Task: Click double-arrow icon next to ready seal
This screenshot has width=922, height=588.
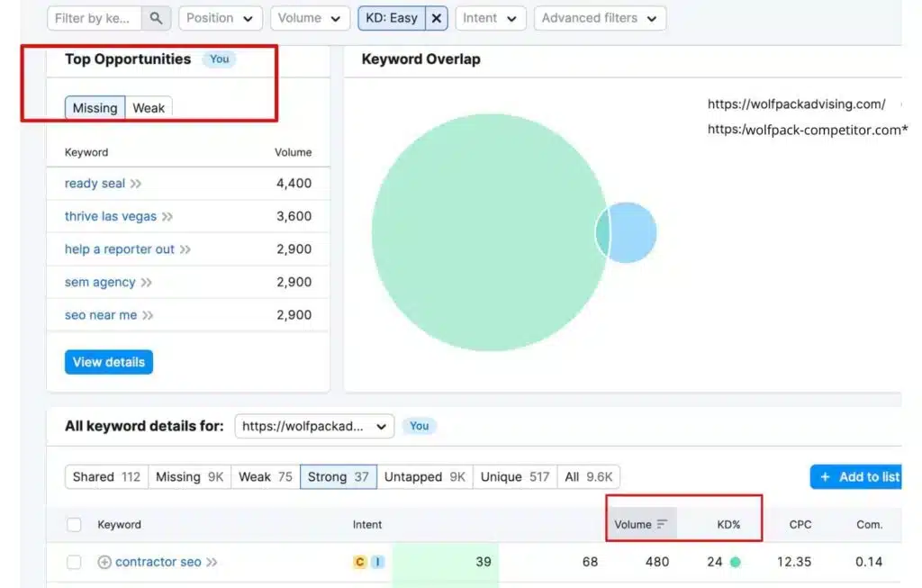Action: (x=136, y=184)
